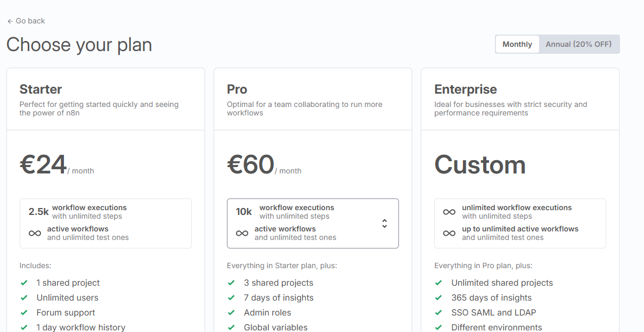The image size is (644, 332).
Task: Click the Go back link
Action: coord(26,21)
